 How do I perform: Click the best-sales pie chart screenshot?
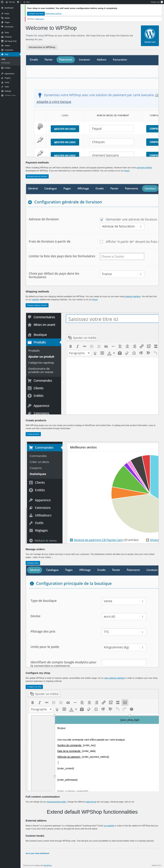coord(92,493)
